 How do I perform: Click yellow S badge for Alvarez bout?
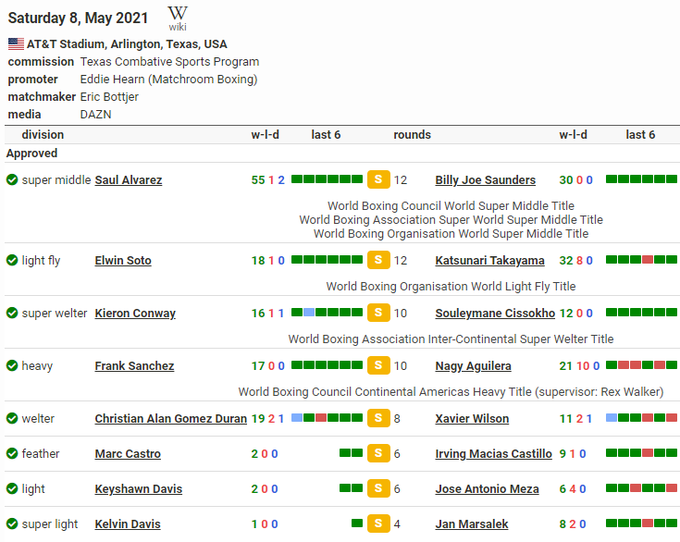(378, 180)
